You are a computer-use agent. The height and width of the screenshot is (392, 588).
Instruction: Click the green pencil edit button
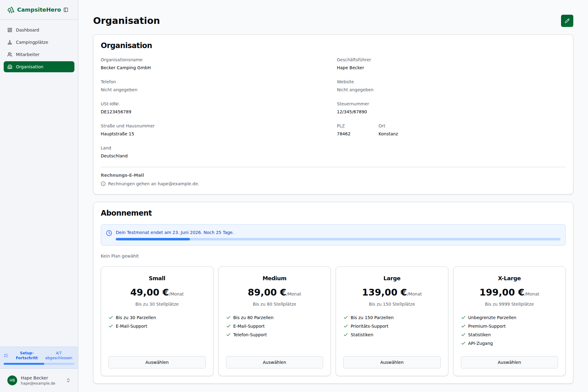coord(567,21)
